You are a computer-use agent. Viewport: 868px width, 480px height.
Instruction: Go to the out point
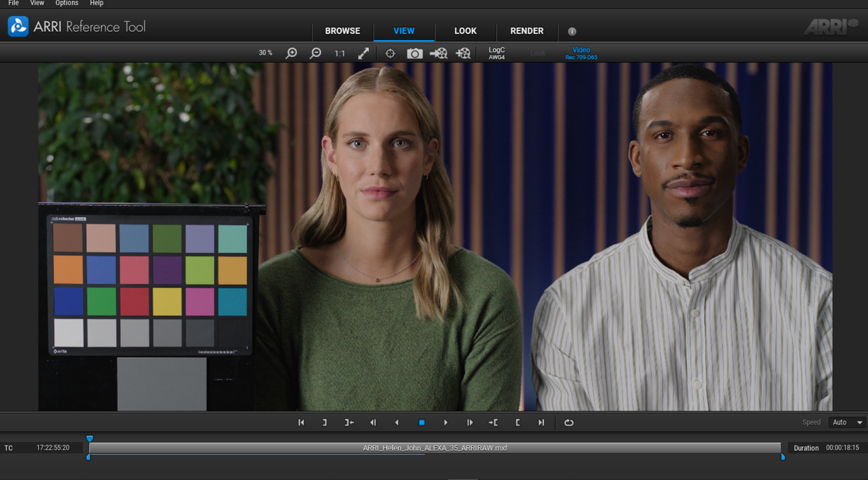coord(349,422)
